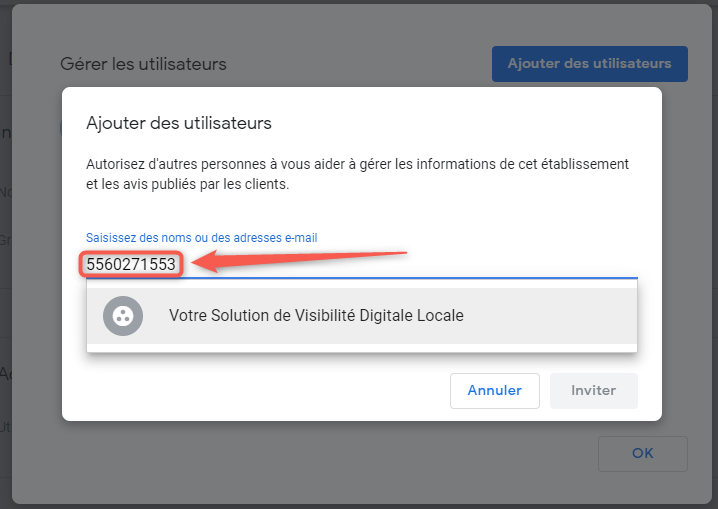Click the "Gérer les utilisateurs" heading
Image resolution: width=718 pixels, height=509 pixels.
(143, 64)
